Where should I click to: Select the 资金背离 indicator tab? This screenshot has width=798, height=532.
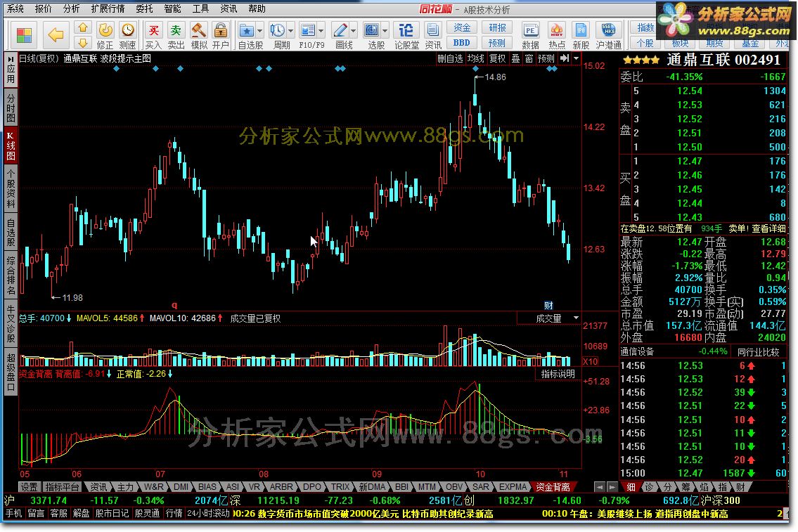[x=553, y=487]
